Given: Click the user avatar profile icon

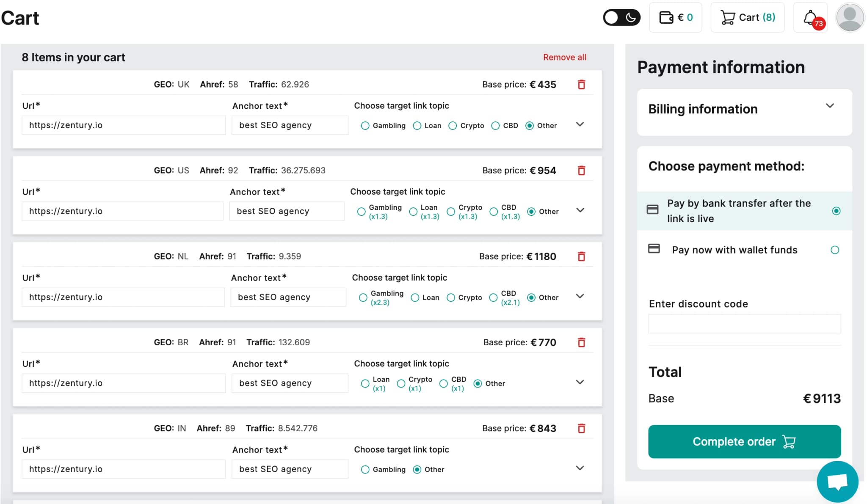Looking at the screenshot, I should (849, 18).
